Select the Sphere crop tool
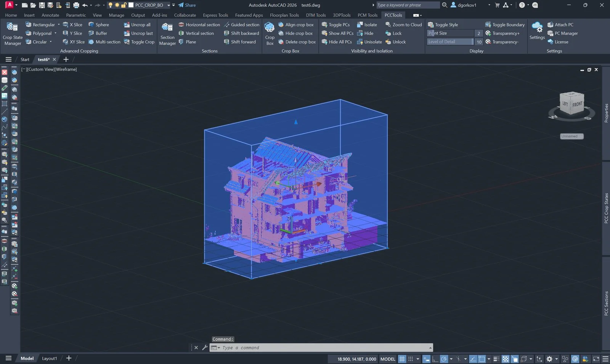 pyautogui.click(x=99, y=25)
